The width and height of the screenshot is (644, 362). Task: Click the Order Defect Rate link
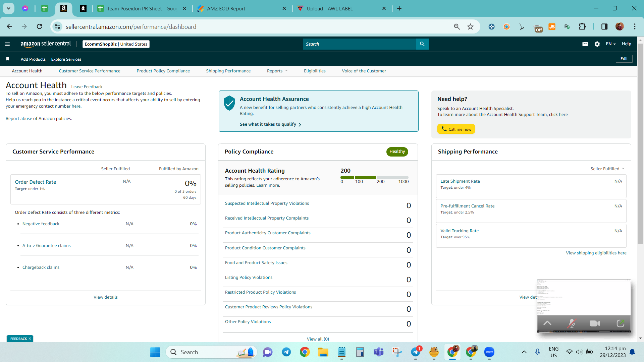35,182
